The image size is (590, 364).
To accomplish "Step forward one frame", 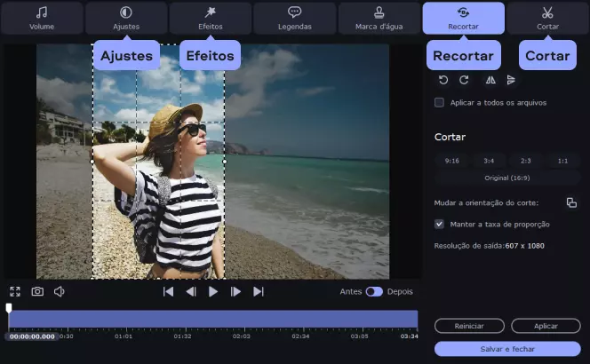I will click(235, 291).
